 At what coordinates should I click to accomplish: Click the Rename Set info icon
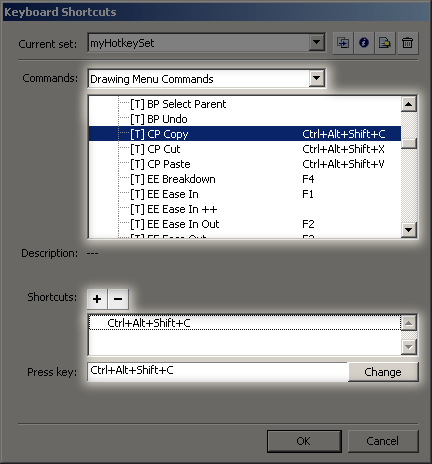(x=364, y=43)
